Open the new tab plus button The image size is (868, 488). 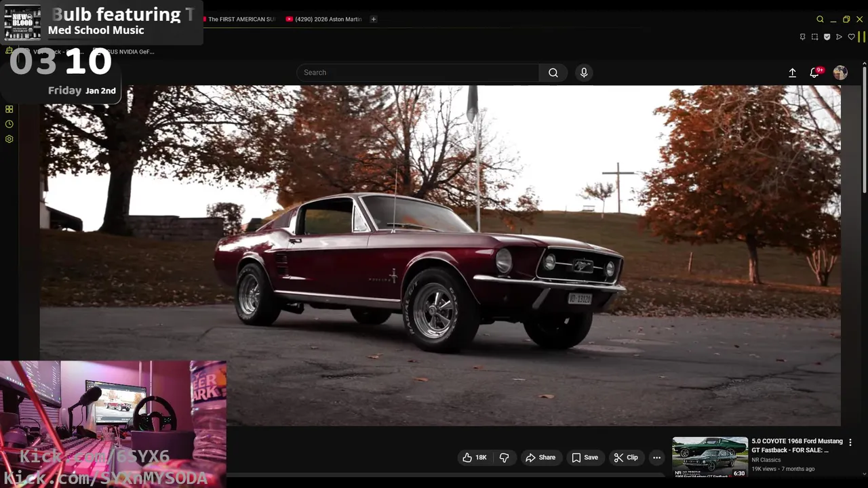(x=373, y=19)
